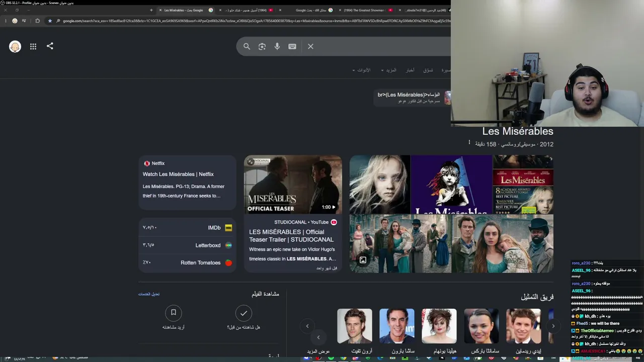Open the three-dot options beside movie details

tap(469, 142)
